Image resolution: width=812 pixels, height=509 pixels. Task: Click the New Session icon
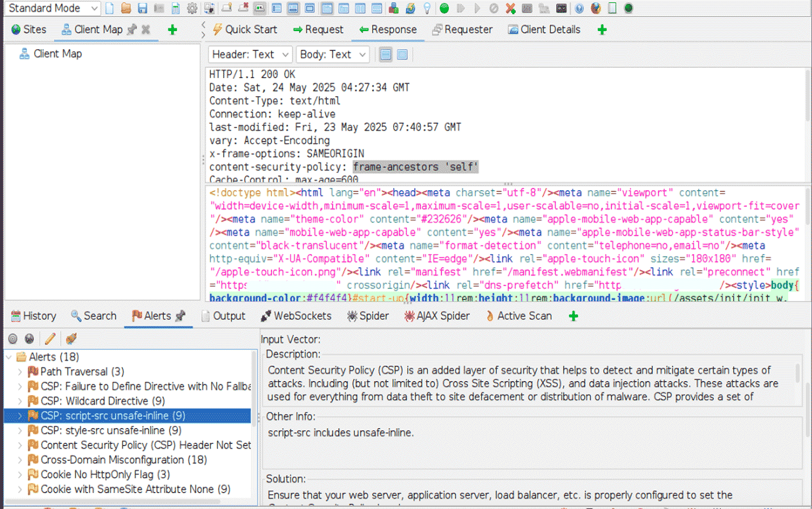[x=109, y=8]
